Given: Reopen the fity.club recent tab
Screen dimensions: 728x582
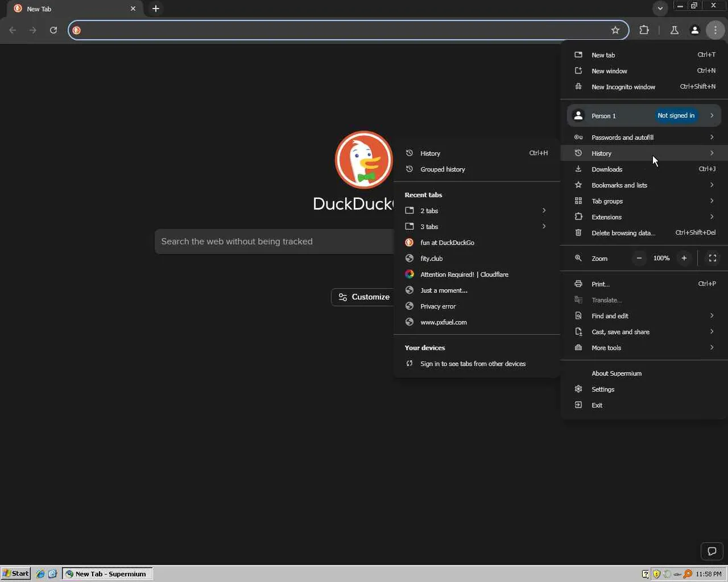Looking at the screenshot, I should click(477, 259).
